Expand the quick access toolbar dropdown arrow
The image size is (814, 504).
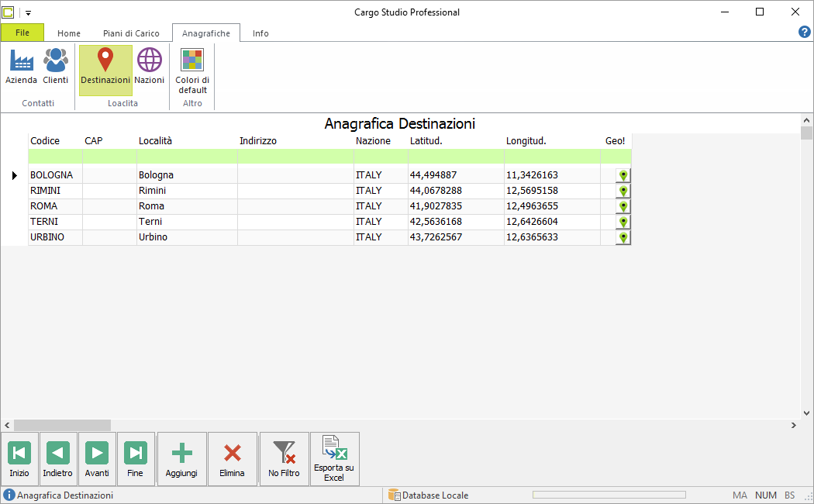click(x=28, y=12)
